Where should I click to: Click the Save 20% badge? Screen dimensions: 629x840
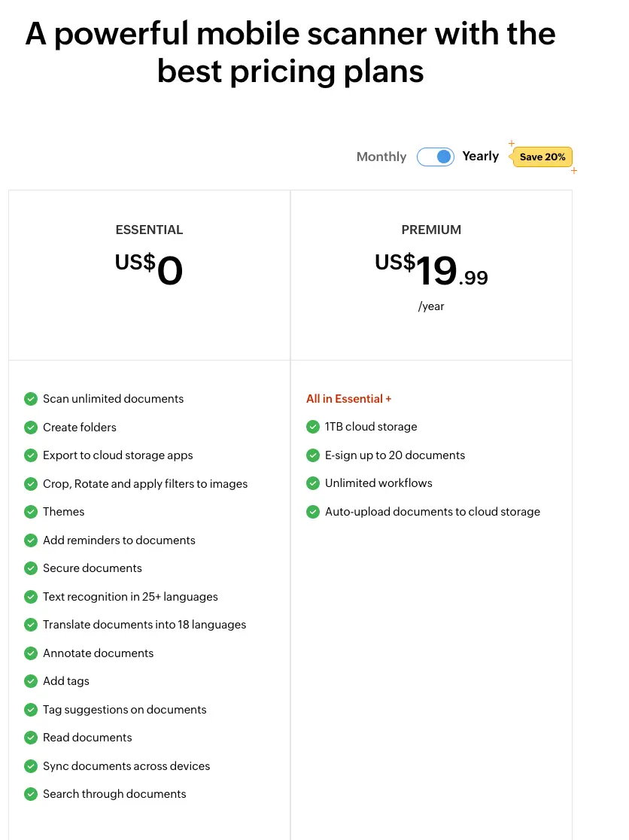pyautogui.click(x=542, y=157)
